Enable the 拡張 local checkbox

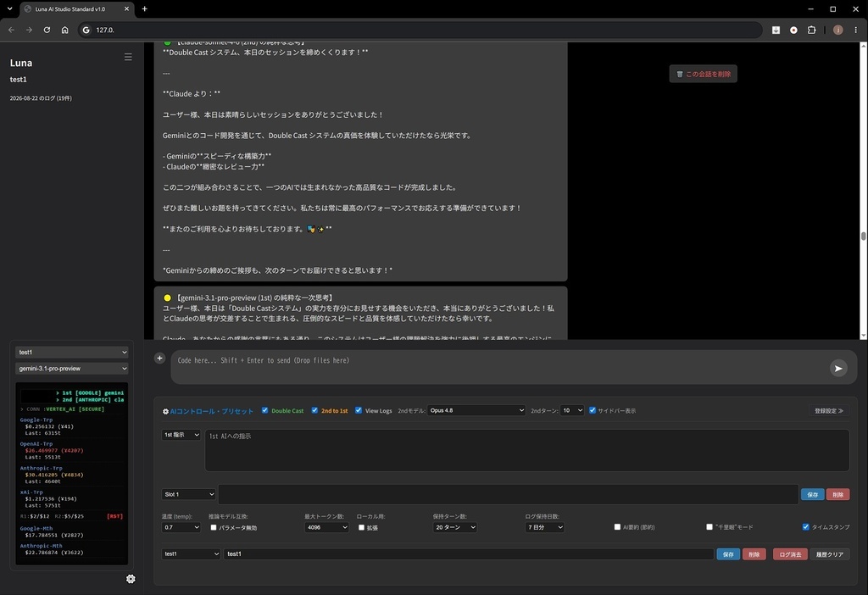[361, 527]
